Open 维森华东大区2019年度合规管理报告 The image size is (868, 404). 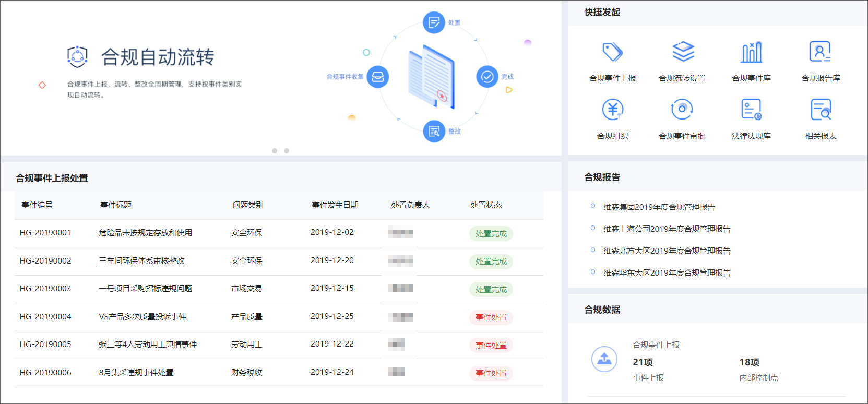tap(667, 272)
